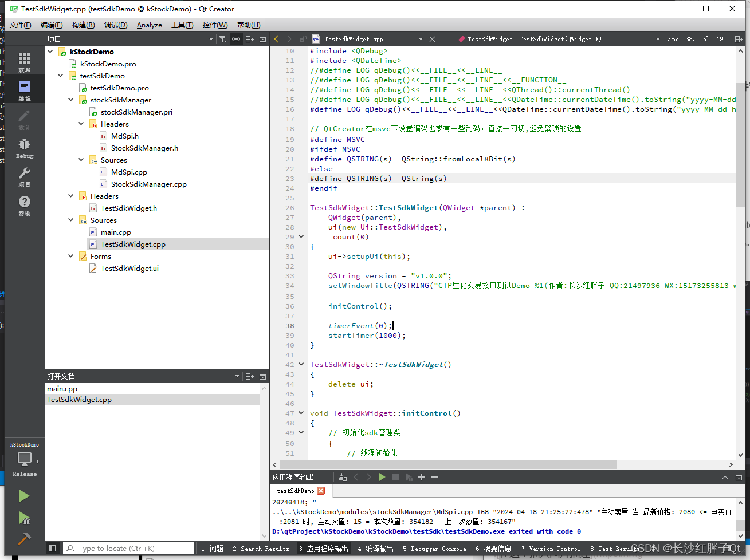
Task: Collapse the kStockDemo root project node
Action: point(50,52)
